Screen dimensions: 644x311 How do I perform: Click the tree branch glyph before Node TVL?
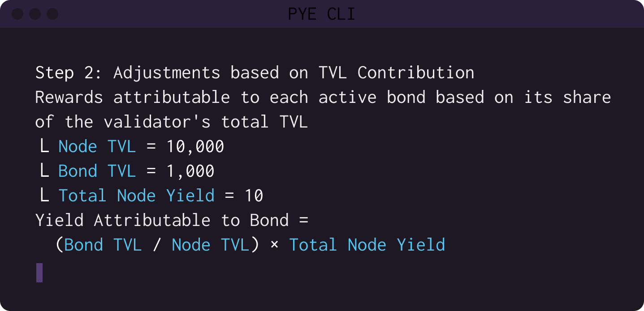[44, 146]
